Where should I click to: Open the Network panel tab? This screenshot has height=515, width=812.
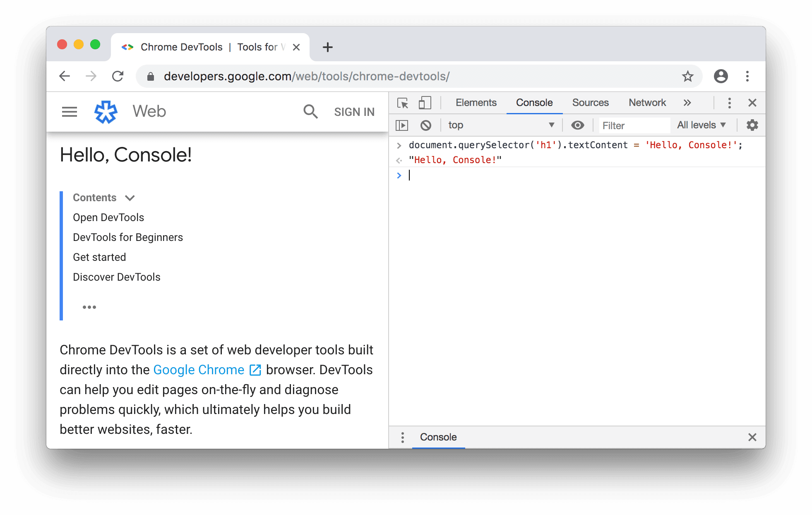click(646, 102)
